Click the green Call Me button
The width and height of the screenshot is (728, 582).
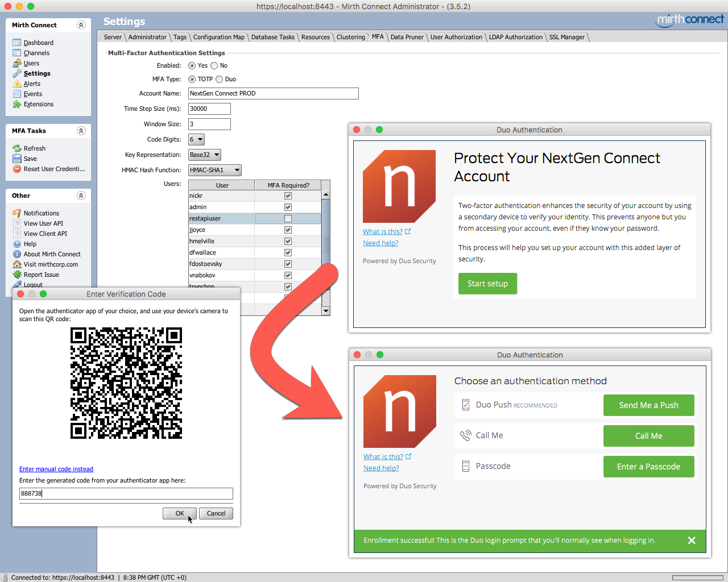tap(648, 436)
